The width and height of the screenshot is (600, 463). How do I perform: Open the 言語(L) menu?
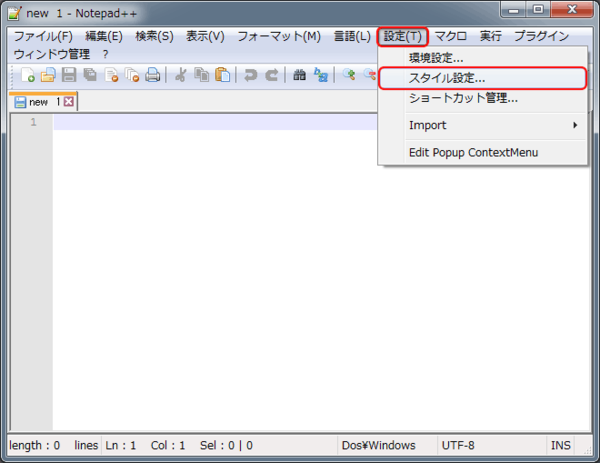pyautogui.click(x=352, y=36)
